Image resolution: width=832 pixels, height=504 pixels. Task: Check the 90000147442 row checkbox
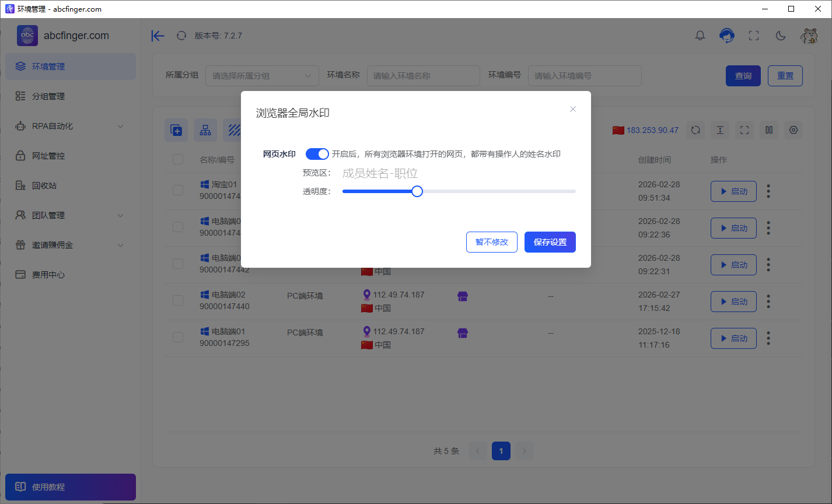pyautogui.click(x=178, y=264)
